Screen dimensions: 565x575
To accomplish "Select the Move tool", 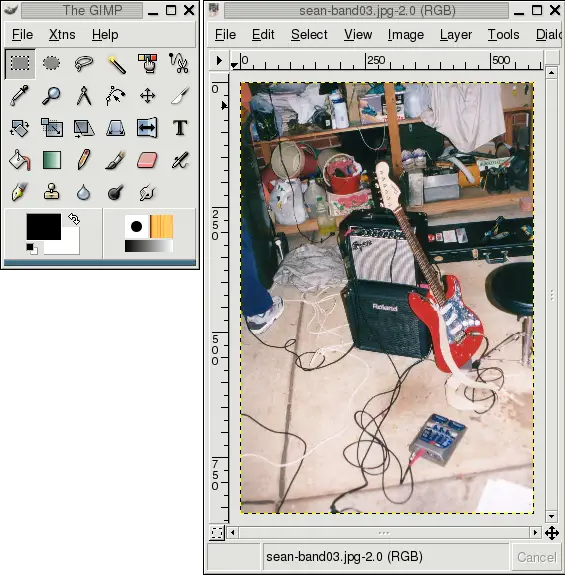I will pyautogui.click(x=147, y=96).
